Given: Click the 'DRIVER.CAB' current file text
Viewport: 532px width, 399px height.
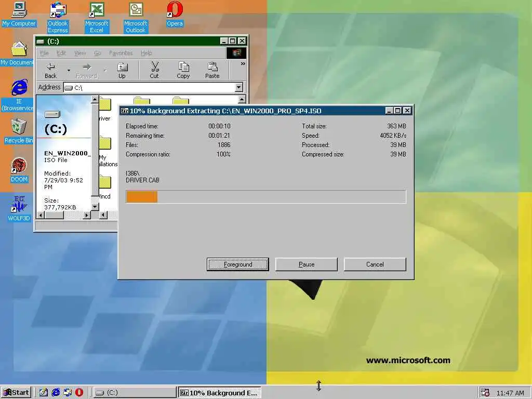Looking at the screenshot, I should tap(142, 180).
